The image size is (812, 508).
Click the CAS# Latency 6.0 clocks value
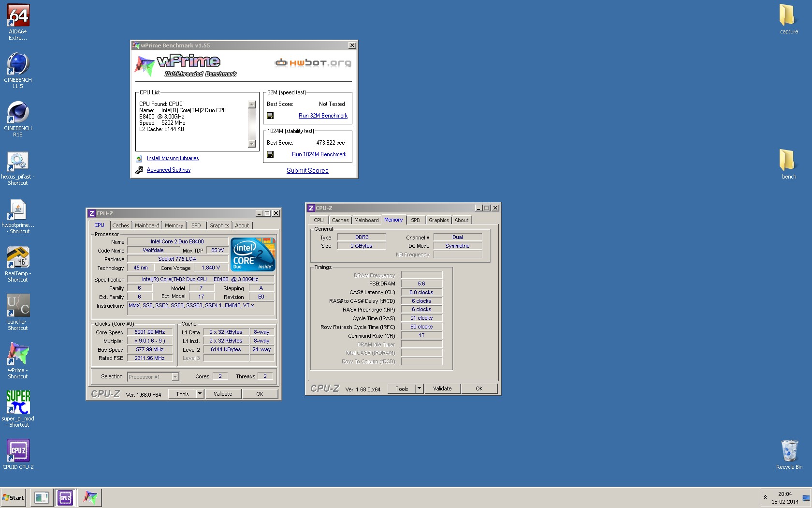tap(421, 292)
